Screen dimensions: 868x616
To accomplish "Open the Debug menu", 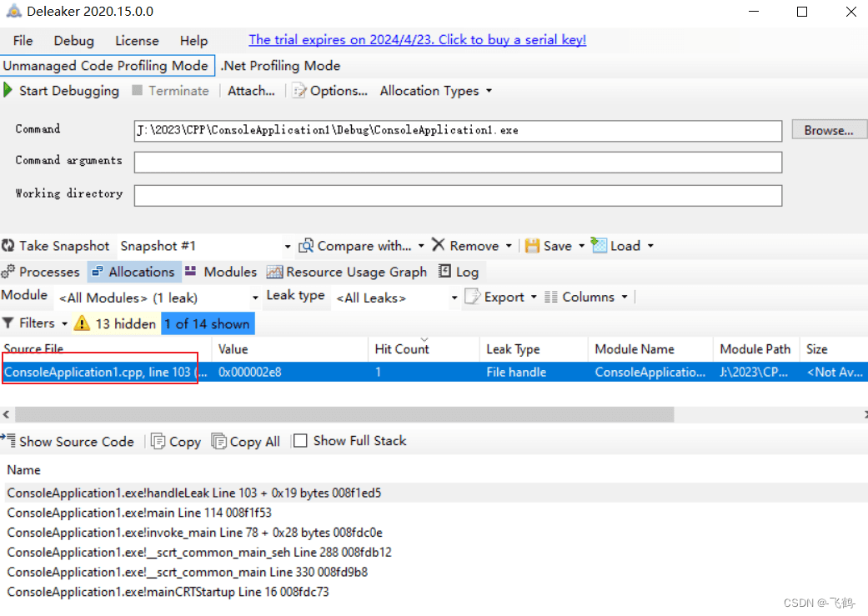I will pos(73,40).
